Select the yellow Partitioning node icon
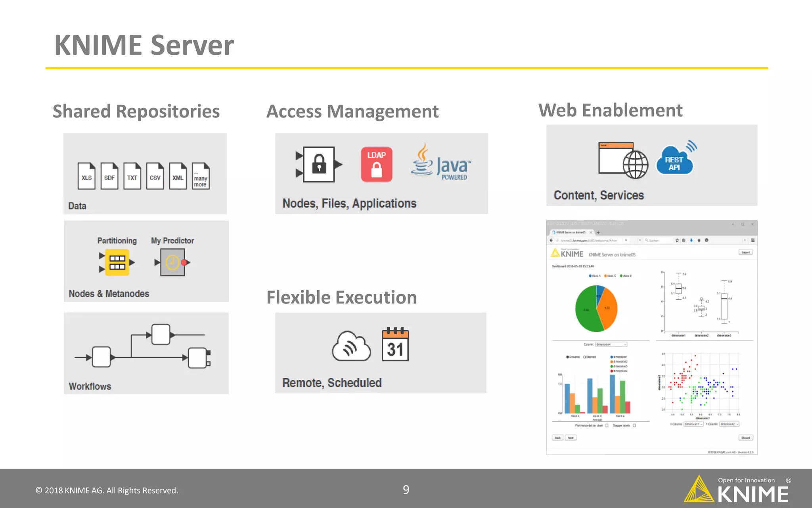 coord(117,262)
